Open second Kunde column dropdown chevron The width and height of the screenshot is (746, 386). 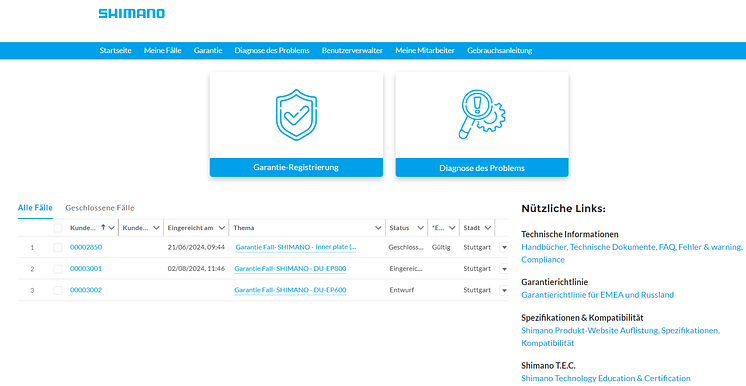tap(157, 228)
